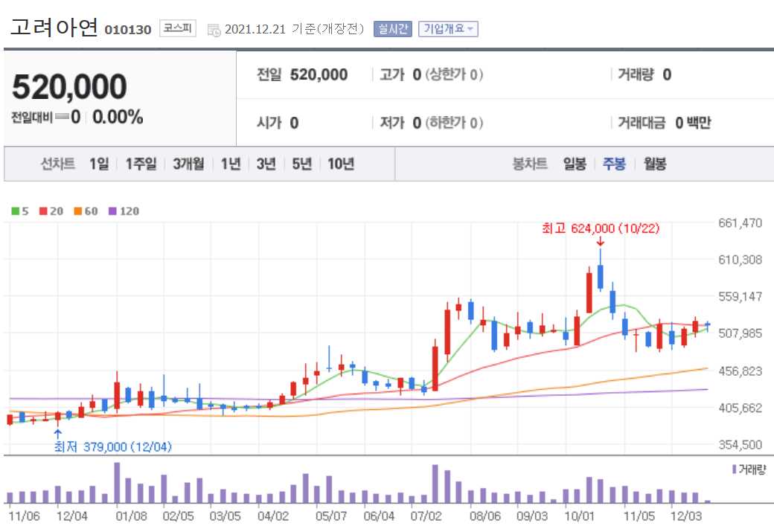Select the 월봉 monthly candle tab
Viewport: 774px width, 532px height.
point(655,164)
